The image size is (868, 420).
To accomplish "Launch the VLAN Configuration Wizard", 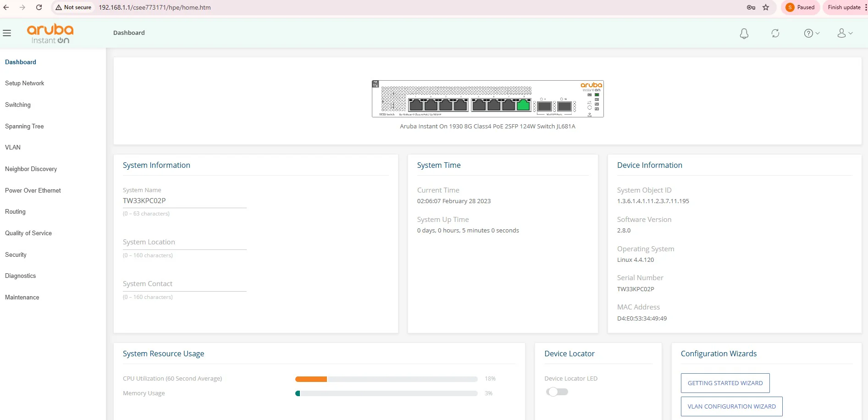I will click(x=732, y=407).
